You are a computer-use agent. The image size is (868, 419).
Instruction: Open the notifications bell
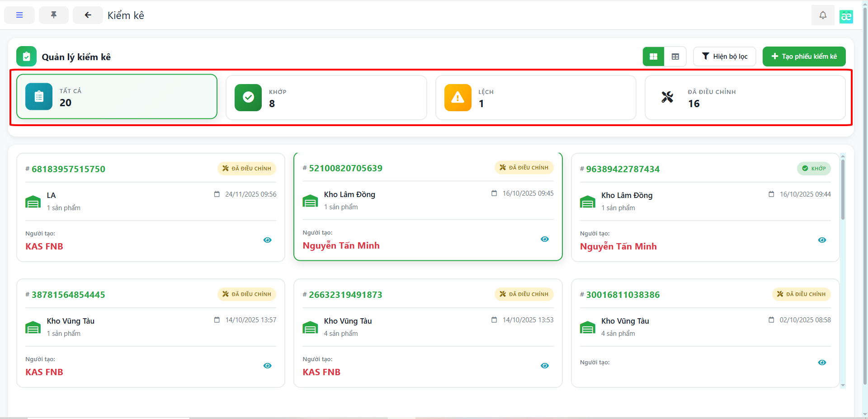point(823,15)
